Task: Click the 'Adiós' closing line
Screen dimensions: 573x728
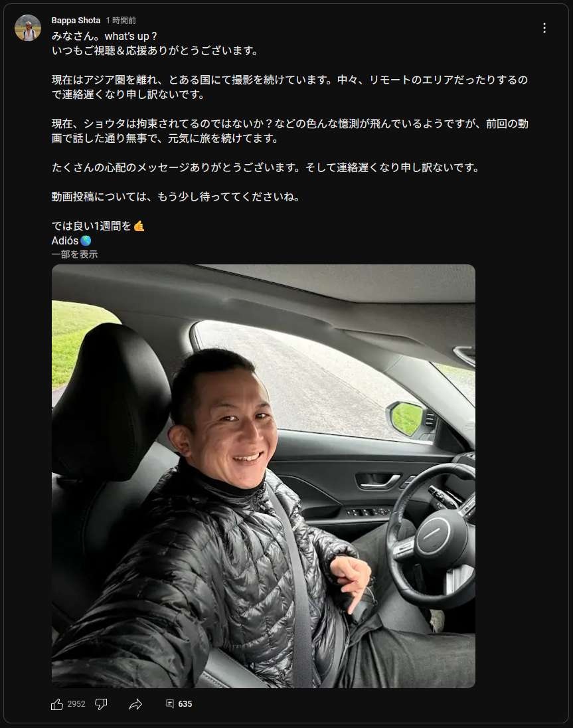Action: click(72, 240)
